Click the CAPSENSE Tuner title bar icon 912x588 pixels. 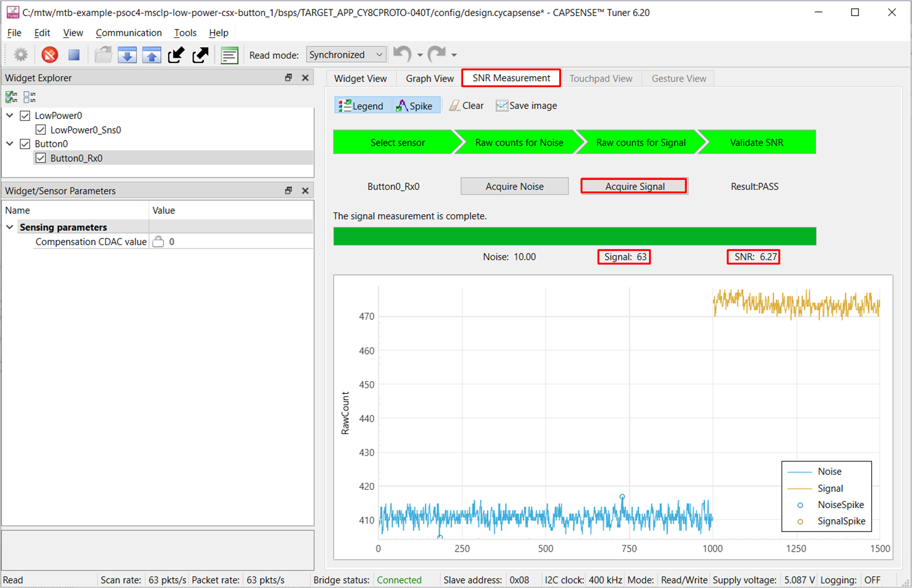[12, 12]
